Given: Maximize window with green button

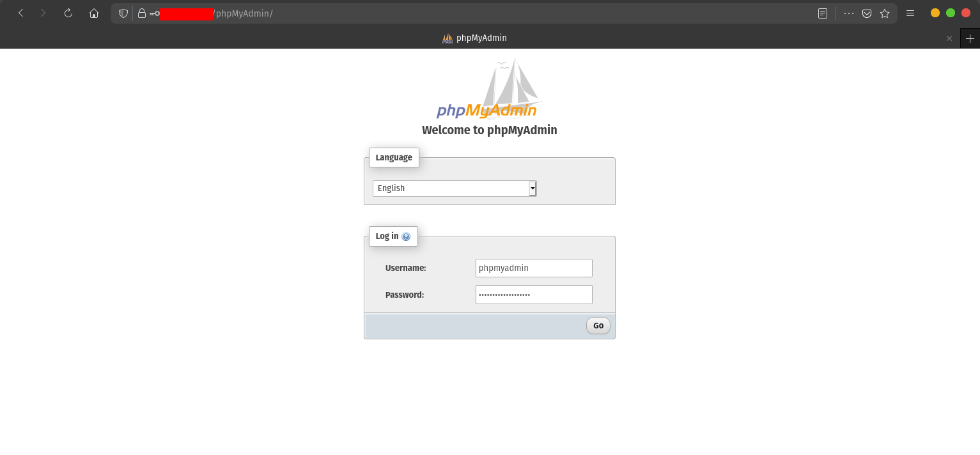Looking at the screenshot, I should point(951,13).
